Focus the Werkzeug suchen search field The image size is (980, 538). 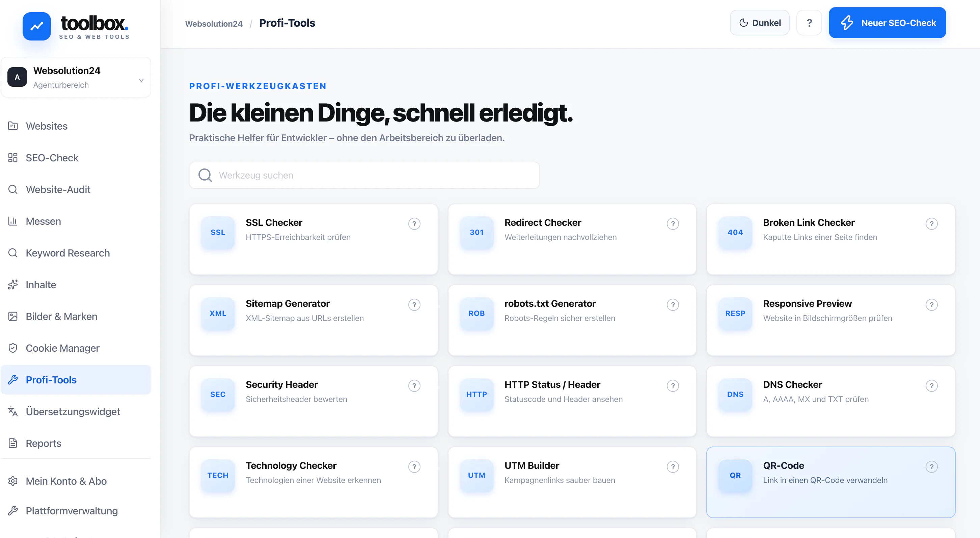point(364,176)
